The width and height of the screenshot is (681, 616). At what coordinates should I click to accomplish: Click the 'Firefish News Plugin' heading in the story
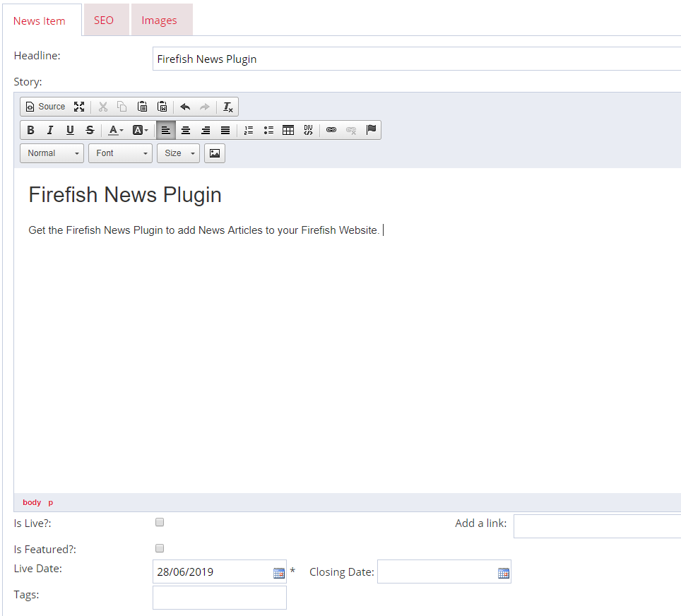point(125,194)
